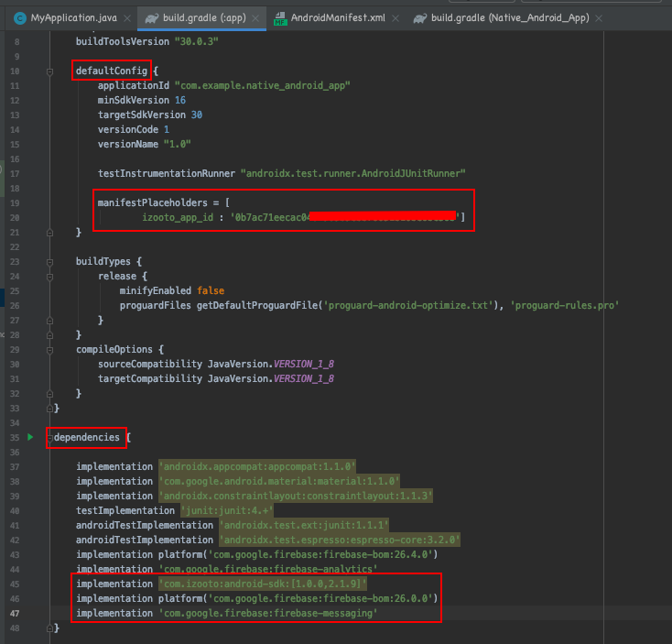The height and width of the screenshot is (644, 672).
Task: Close the MyApplication.java tab
Action: (x=127, y=18)
